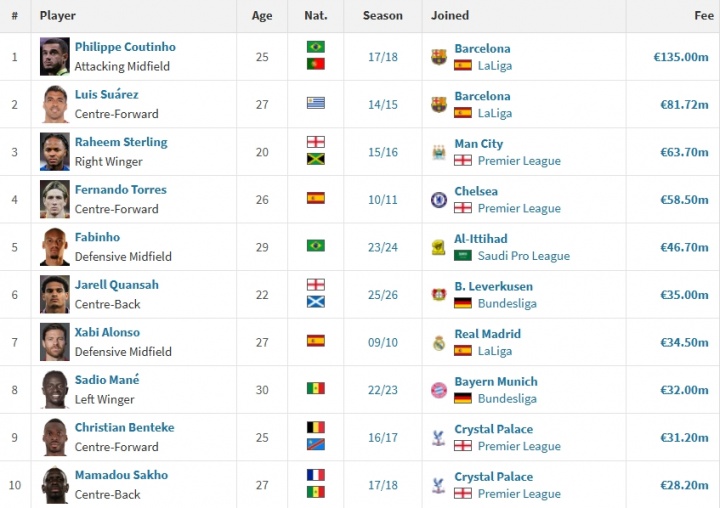Open the Bundesliga link in Quansah's row
Screen dimensions: 720x508
[x=507, y=303]
